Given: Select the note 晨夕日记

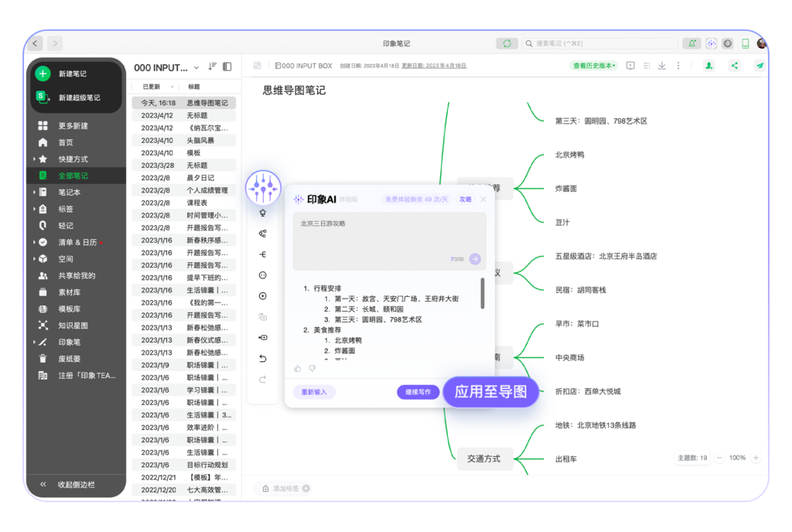Looking at the screenshot, I should coord(184,178).
